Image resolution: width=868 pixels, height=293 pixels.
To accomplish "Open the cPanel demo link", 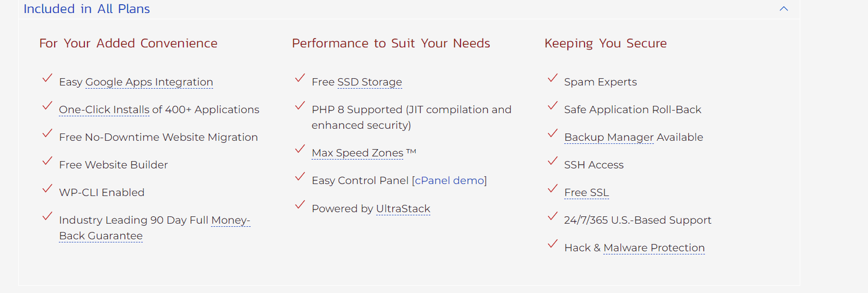I will point(449,180).
